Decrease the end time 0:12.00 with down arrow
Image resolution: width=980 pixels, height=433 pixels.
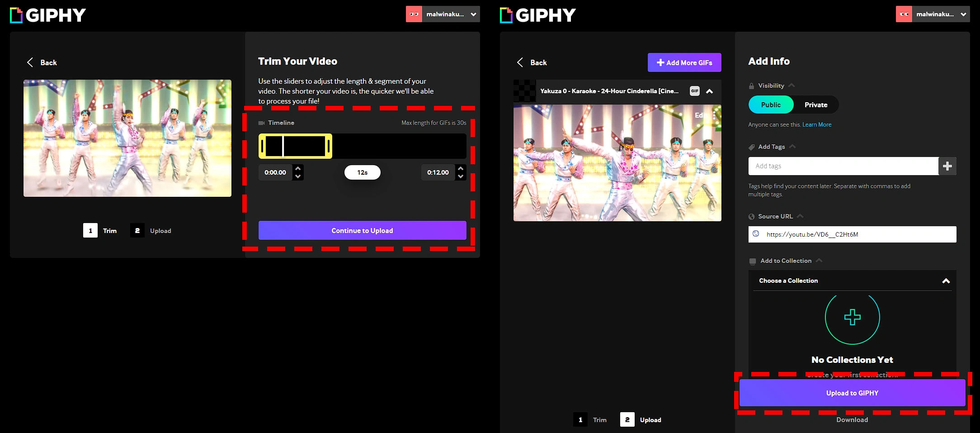tap(461, 176)
